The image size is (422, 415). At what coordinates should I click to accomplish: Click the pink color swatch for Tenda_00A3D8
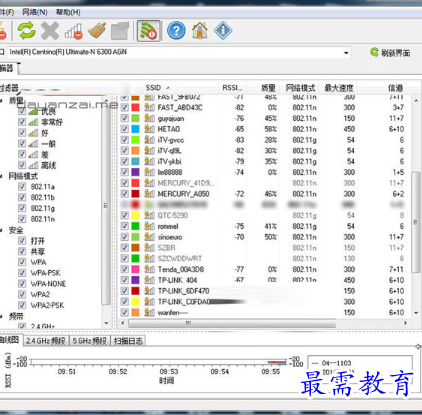135,269
